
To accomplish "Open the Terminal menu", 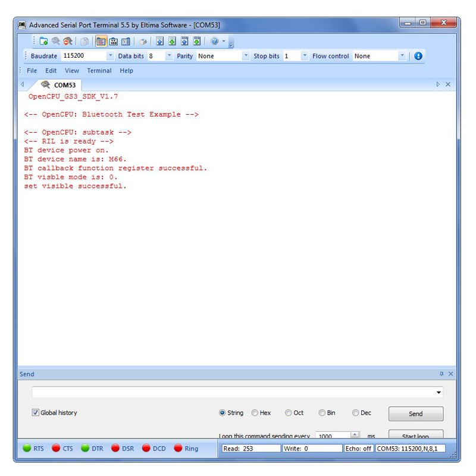I will (99, 70).
